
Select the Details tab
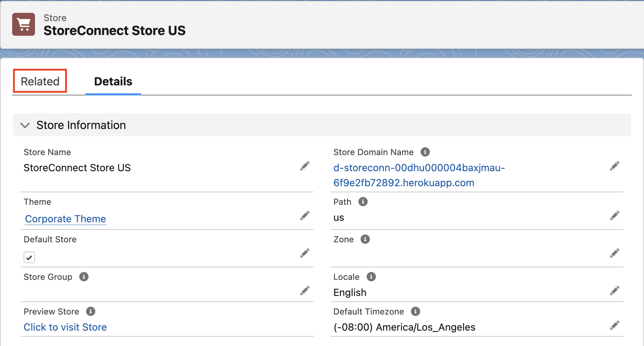pos(113,81)
